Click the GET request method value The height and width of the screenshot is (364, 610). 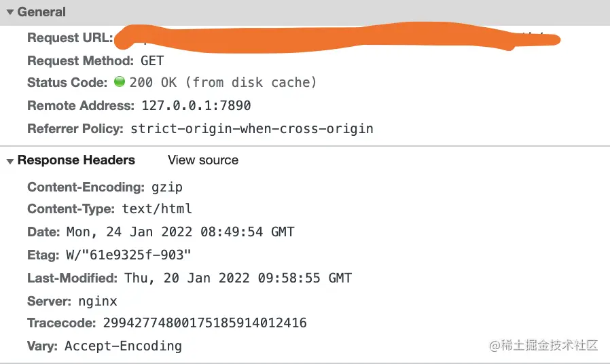coord(152,60)
